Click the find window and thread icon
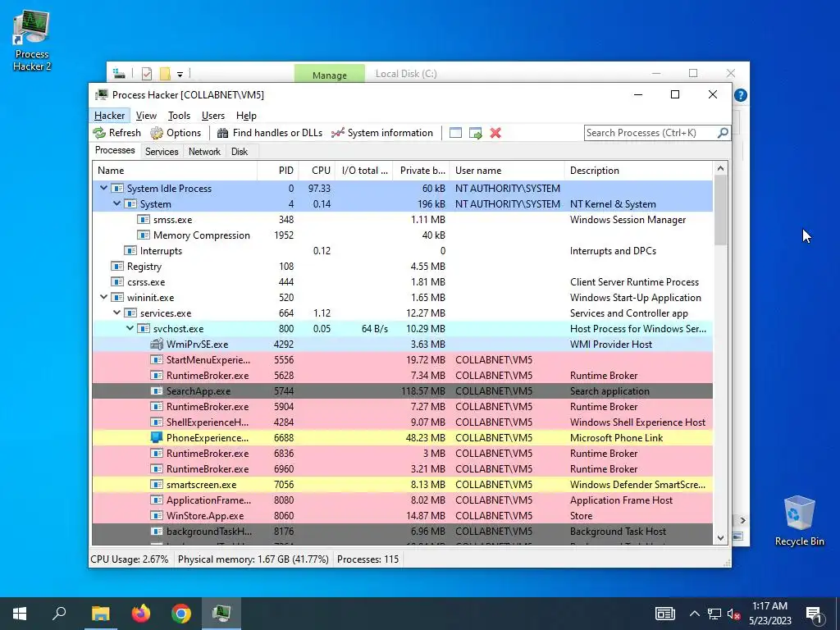The height and width of the screenshot is (630, 840). tap(475, 133)
